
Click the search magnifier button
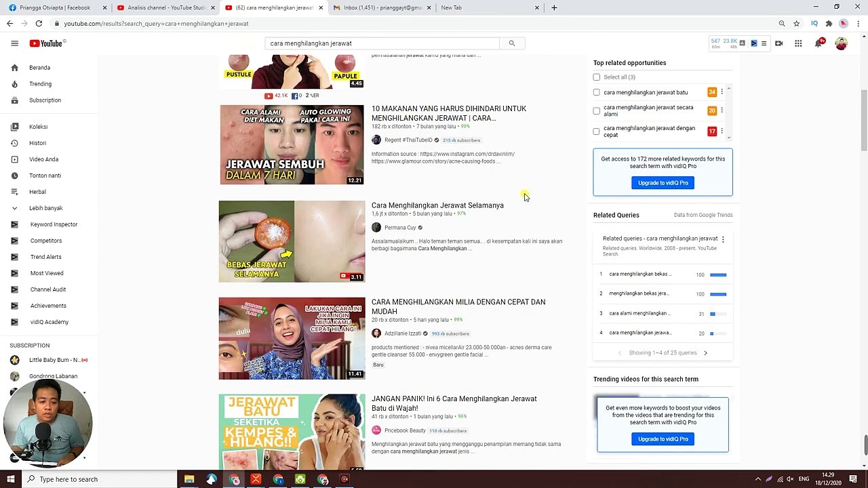[512, 43]
